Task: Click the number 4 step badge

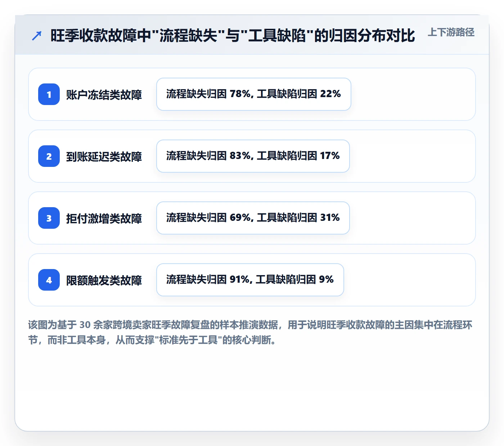Action: [49, 280]
